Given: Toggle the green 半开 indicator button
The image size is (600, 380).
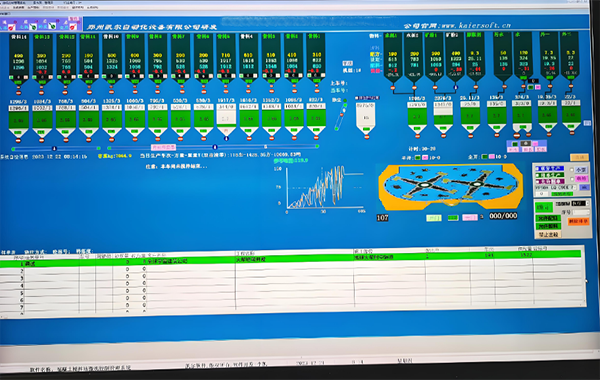Looking at the screenshot, I should pos(417,157).
